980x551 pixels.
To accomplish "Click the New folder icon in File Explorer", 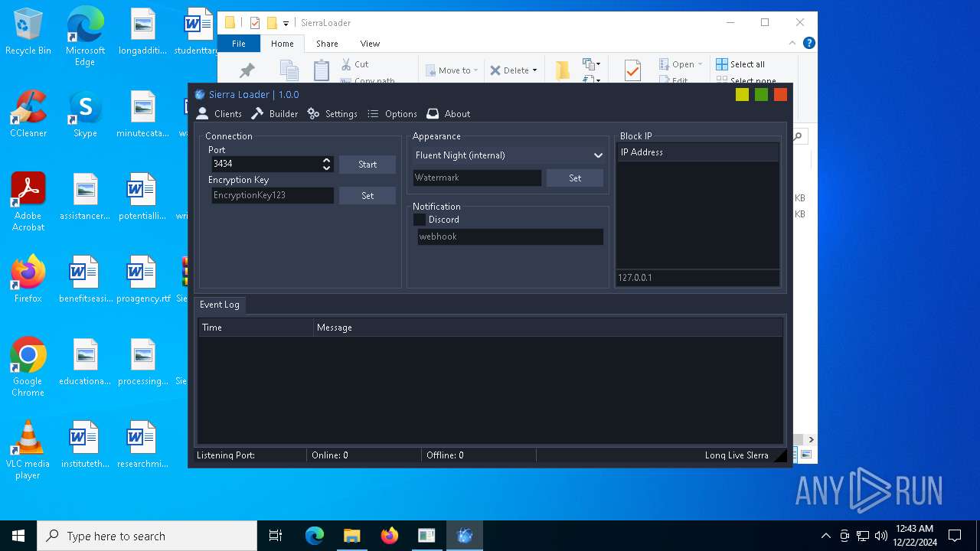I will pyautogui.click(x=563, y=70).
